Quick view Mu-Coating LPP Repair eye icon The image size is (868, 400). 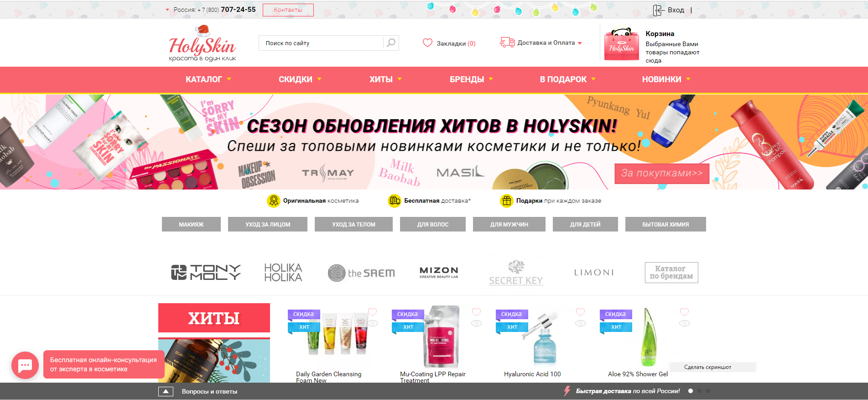point(477,323)
